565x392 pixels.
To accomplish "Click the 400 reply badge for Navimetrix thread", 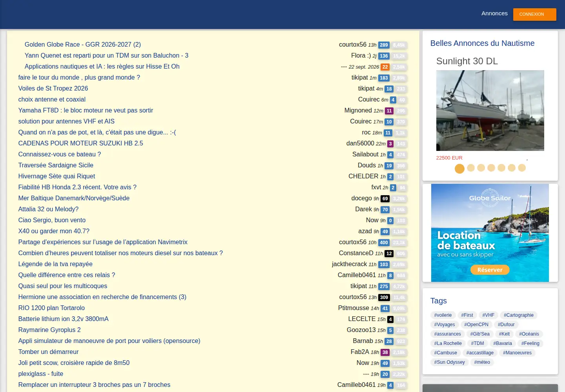I will coord(384,243).
